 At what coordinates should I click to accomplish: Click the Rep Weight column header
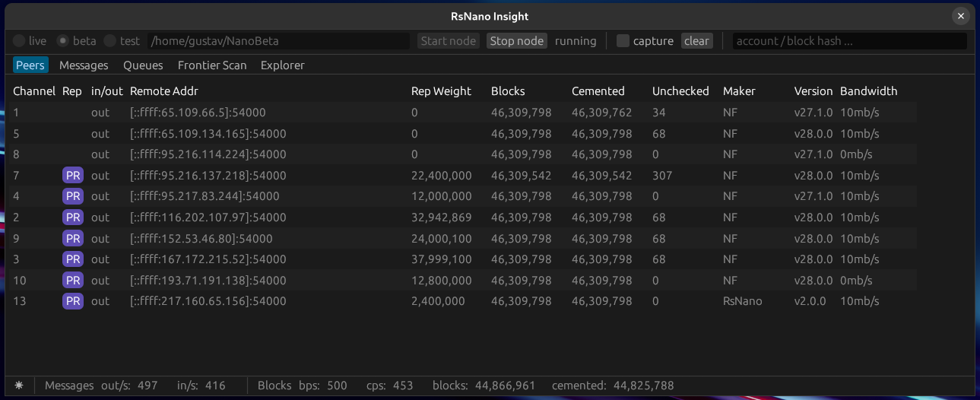tap(441, 91)
